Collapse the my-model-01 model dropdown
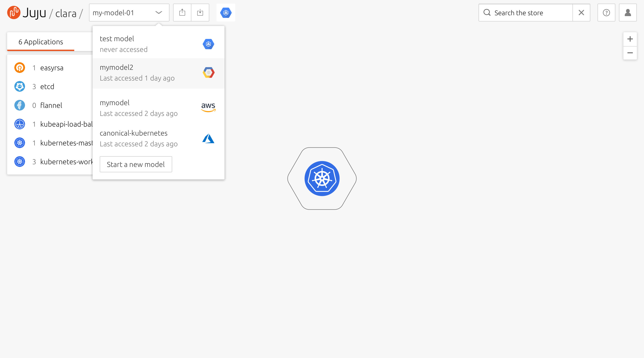This screenshot has width=644, height=358. click(129, 13)
